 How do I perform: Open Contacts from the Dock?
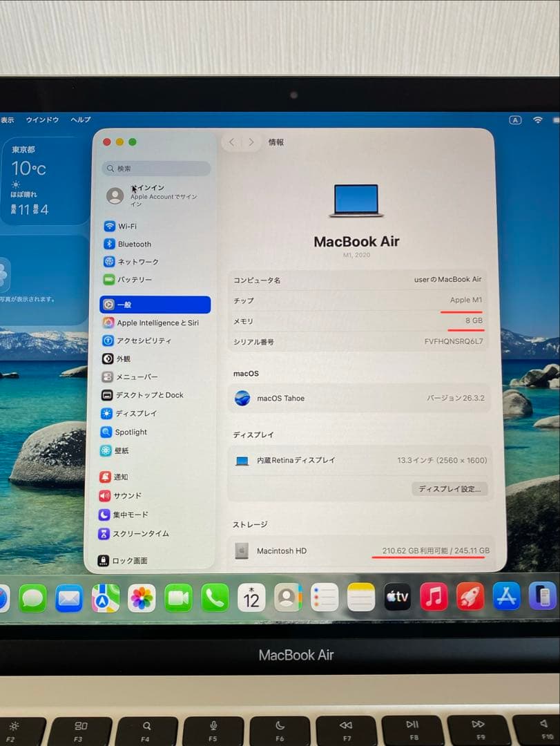click(288, 597)
